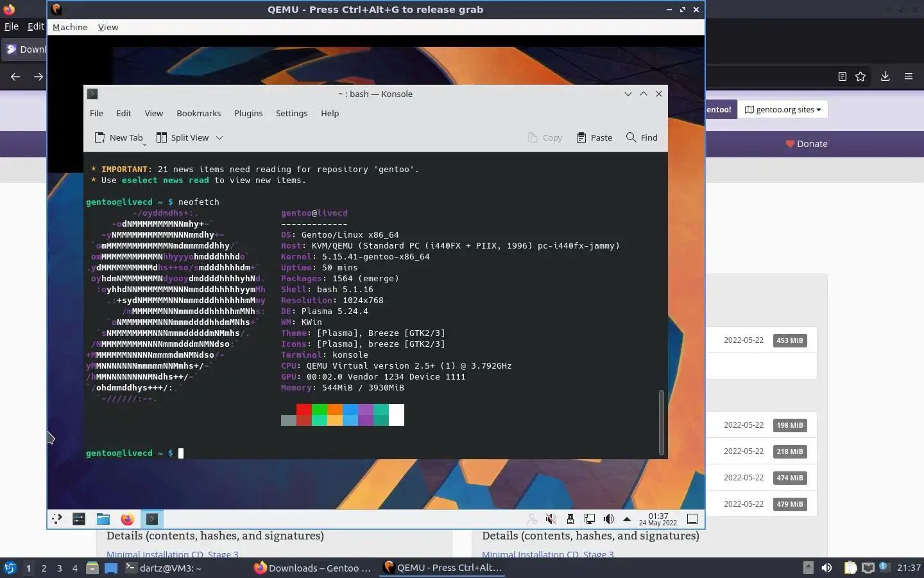The height and width of the screenshot is (578, 924).
Task: Open Konsole Plugins menu
Action: pyautogui.click(x=248, y=113)
